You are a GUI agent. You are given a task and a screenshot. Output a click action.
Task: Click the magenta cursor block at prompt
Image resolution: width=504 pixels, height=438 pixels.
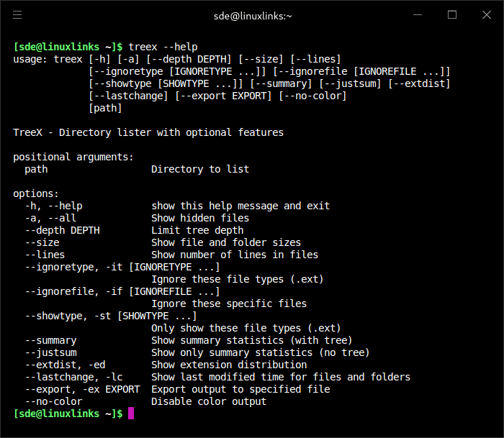[x=131, y=414]
